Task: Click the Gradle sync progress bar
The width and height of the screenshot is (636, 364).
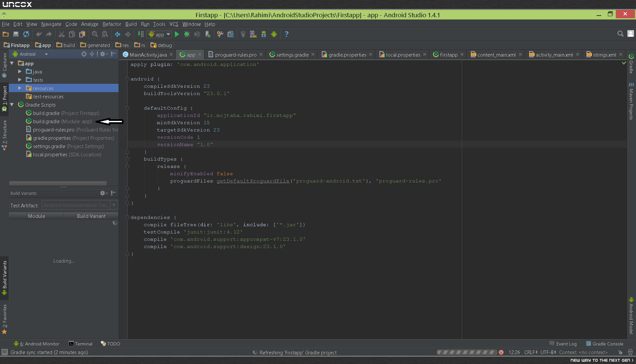Action: (467, 352)
